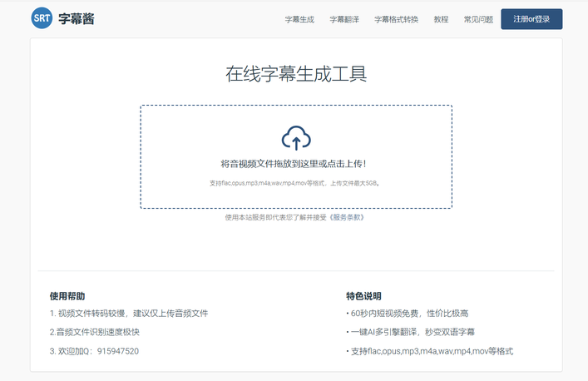This screenshot has height=381, width=588.
Task: Click the 在线字幕生成工具 heading
Action: [296, 73]
